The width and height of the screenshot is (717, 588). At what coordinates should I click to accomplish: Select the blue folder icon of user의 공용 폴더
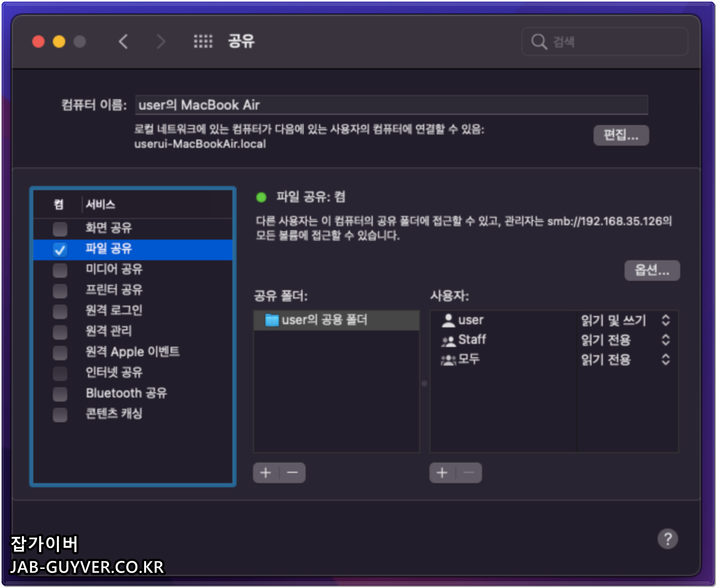click(272, 319)
